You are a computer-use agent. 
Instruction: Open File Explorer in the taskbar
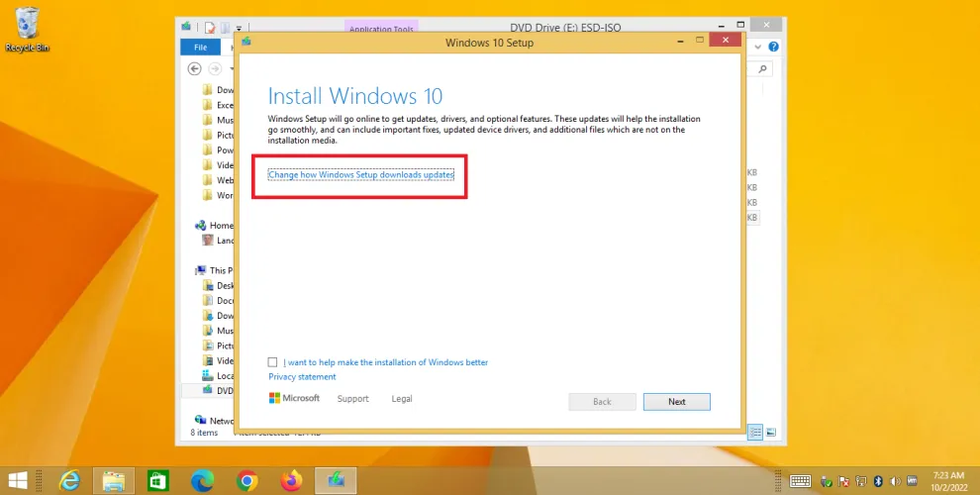[114, 481]
